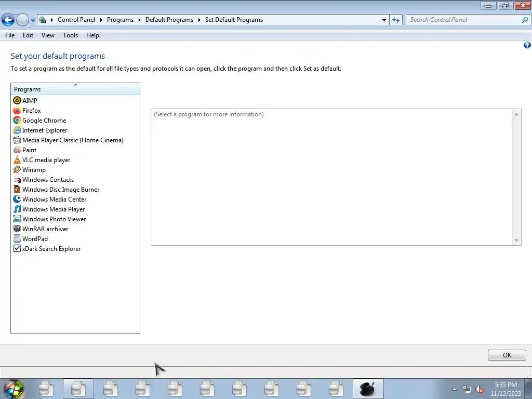Sort list via Programs column header
Viewport: 532px width, 399px height.
pyautogui.click(x=75, y=89)
